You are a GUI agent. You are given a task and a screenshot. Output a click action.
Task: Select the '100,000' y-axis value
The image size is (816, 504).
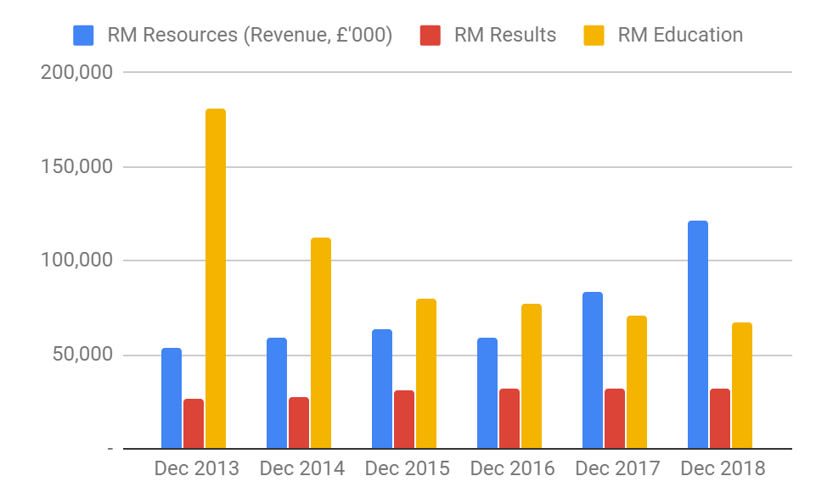(77, 260)
